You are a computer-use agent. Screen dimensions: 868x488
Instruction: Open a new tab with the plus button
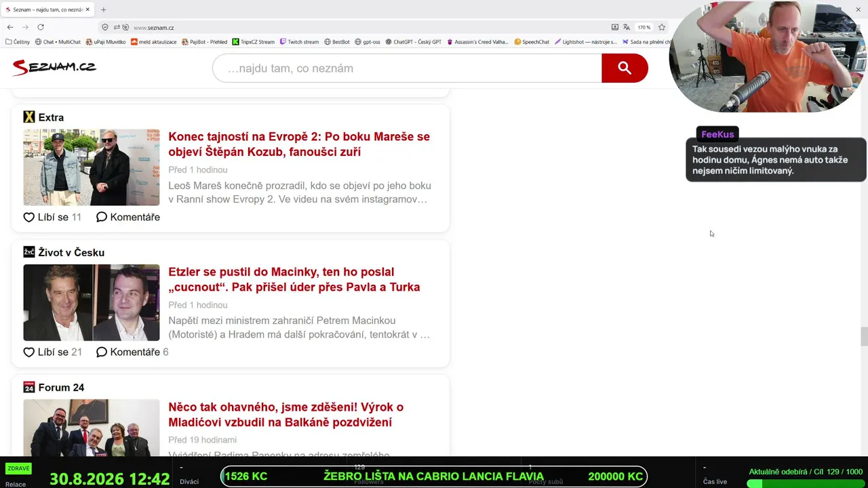click(x=103, y=9)
